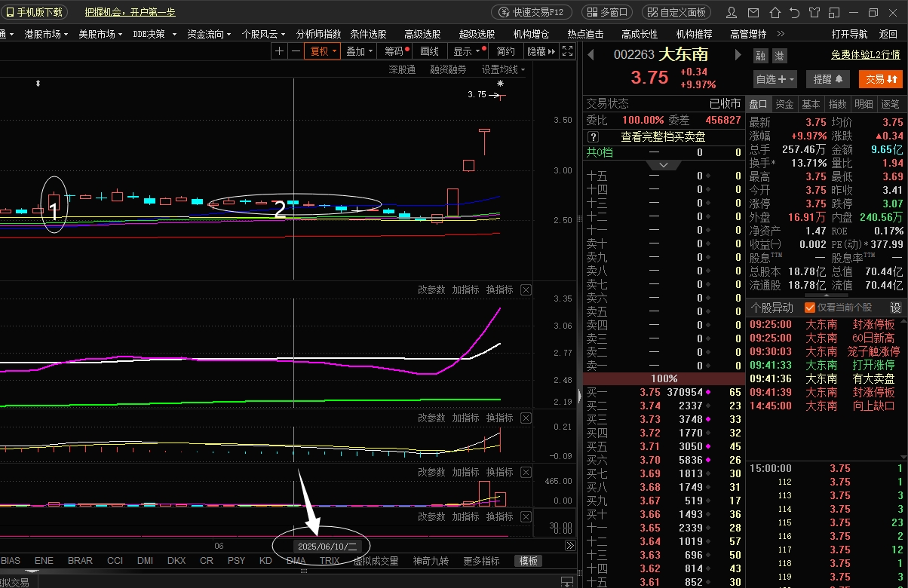Click the undo back arrow icon

793,12
